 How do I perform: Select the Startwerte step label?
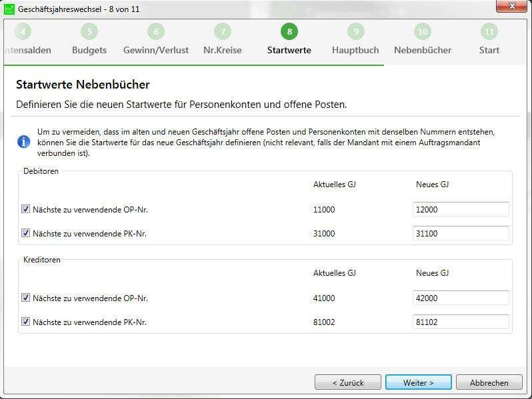(289, 50)
